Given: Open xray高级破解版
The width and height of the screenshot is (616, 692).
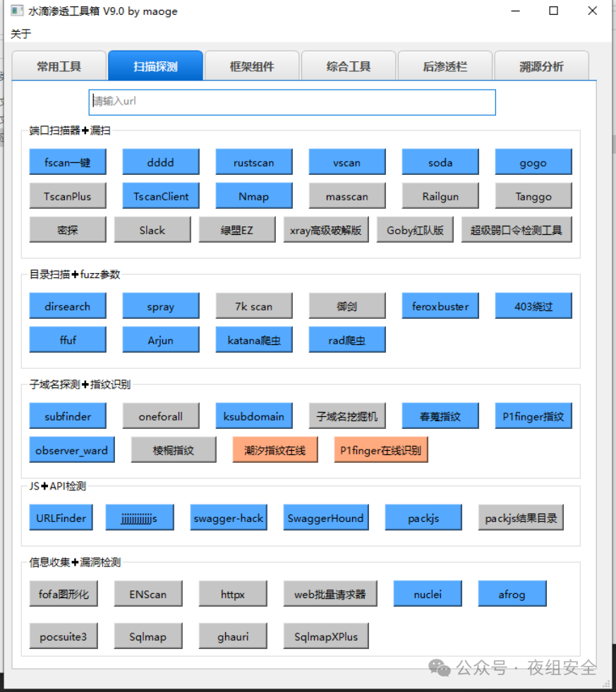Looking at the screenshot, I should tap(326, 229).
